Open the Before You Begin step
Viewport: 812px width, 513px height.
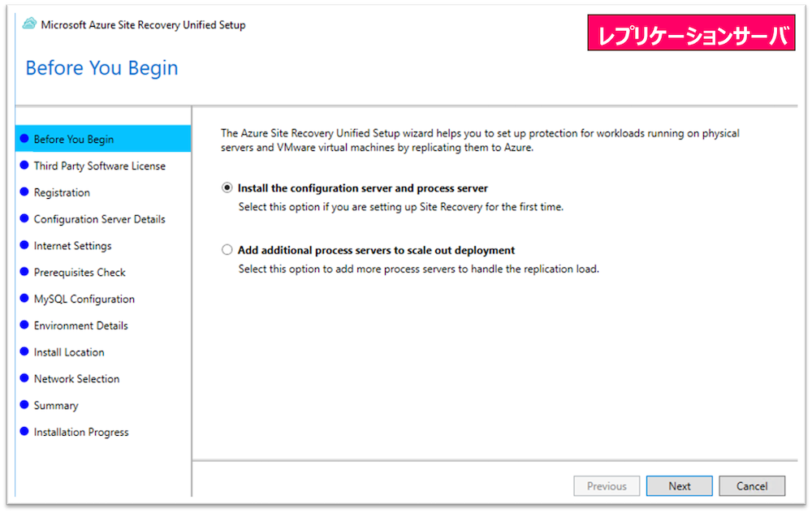[x=103, y=139]
